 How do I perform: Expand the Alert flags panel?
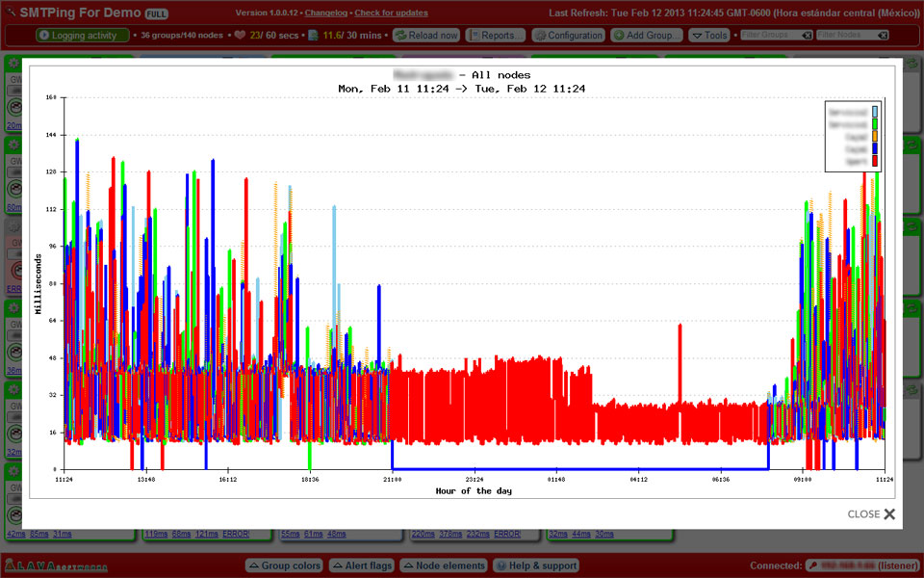click(362, 565)
